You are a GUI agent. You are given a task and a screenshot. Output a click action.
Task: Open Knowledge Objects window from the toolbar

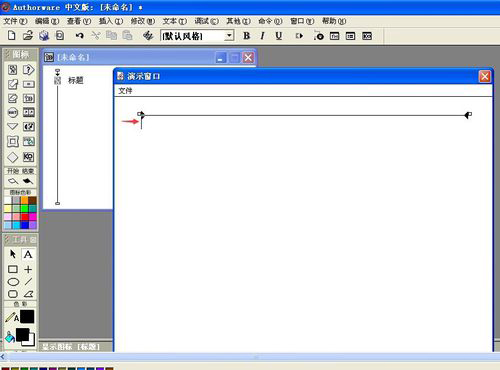coord(367,36)
